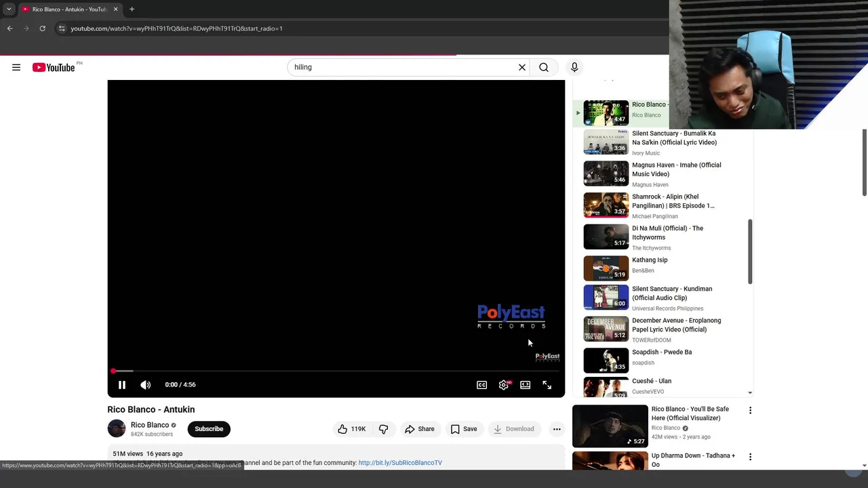Image resolution: width=868 pixels, height=488 pixels.
Task: Click the playlist panel scrollbar
Action: [750, 251]
